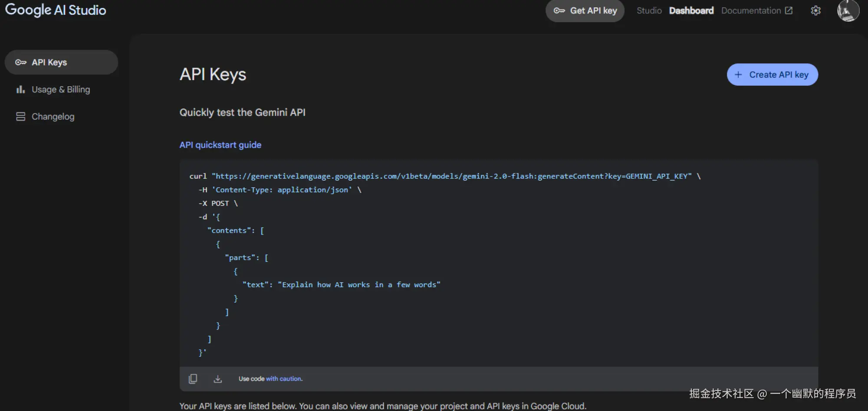This screenshot has width=868, height=411.
Task: Stay on the Dashboard tab
Action: [691, 10]
